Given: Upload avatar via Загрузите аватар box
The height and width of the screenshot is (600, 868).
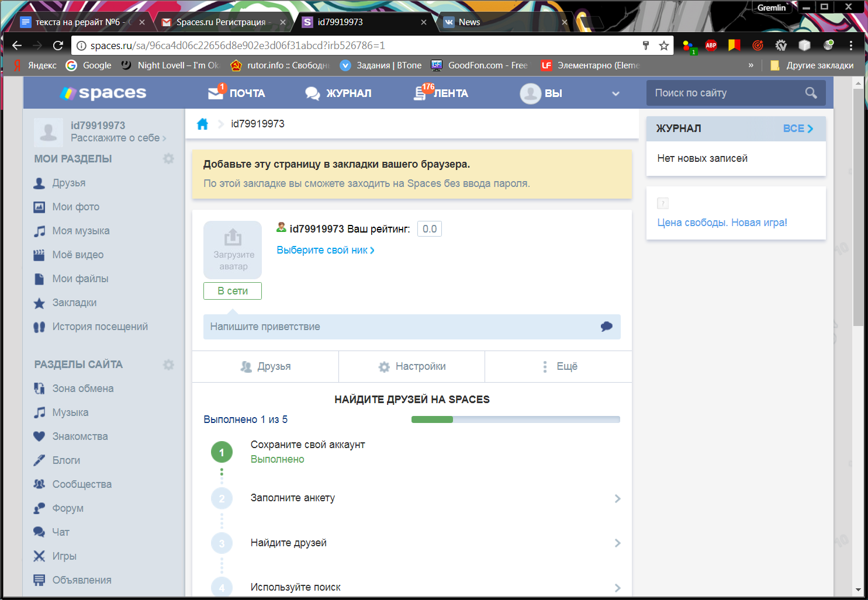Looking at the screenshot, I should coord(233,249).
